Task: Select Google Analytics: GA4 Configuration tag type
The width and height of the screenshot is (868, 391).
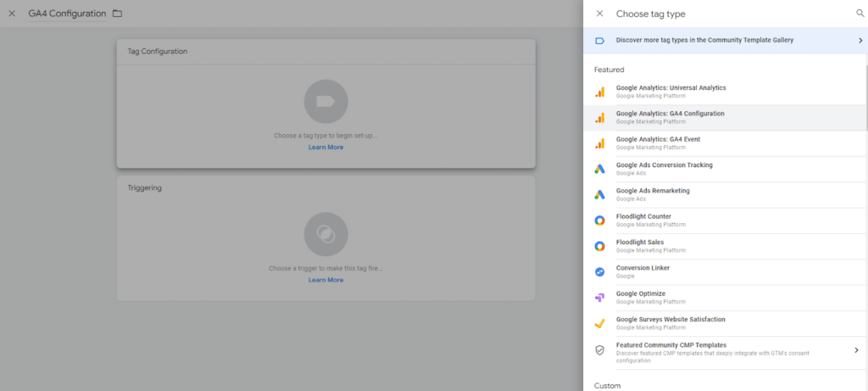Action: (x=726, y=117)
